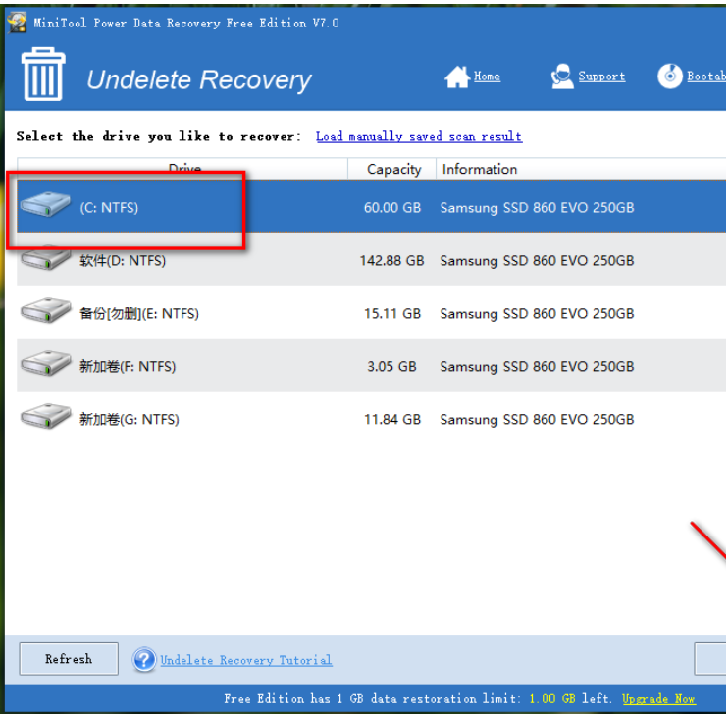Click the tutorial question mark icon
The height and width of the screenshot is (715, 728).
click(x=144, y=659)
